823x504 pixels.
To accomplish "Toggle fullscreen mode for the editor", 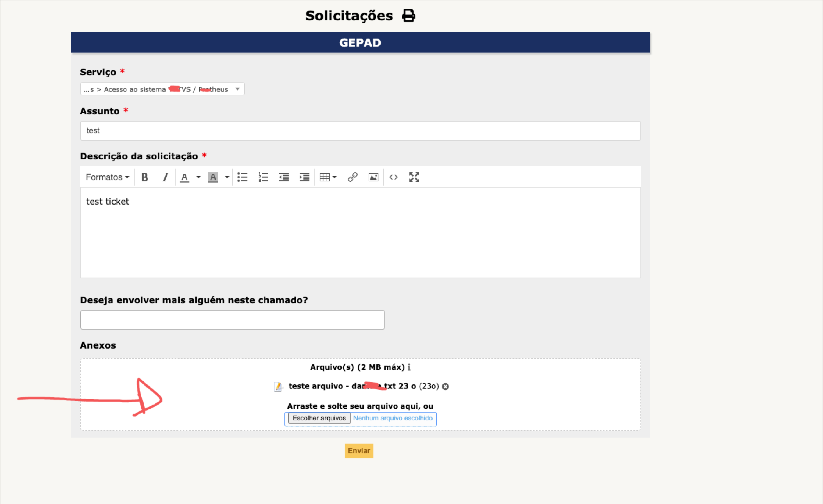I will pyautogui.click(x=414, y=177).
